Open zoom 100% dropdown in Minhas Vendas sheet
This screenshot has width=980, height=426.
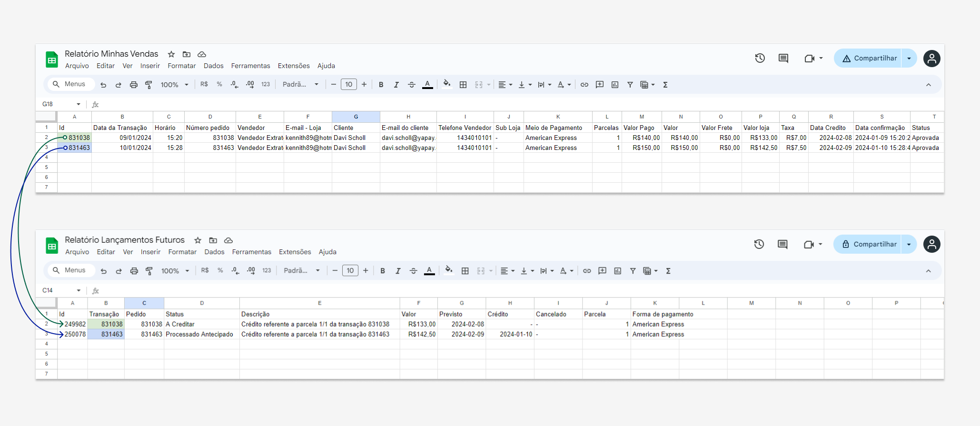[x=174, y=85]
